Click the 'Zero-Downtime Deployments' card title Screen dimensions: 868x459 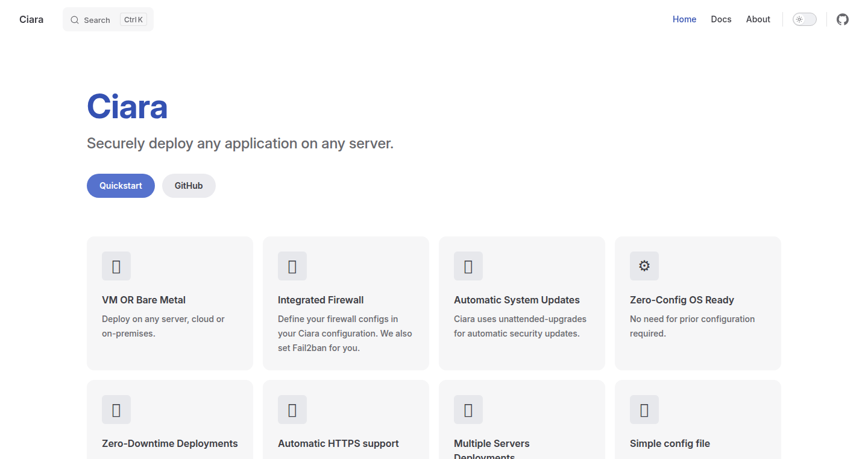(x=170, y=443)
